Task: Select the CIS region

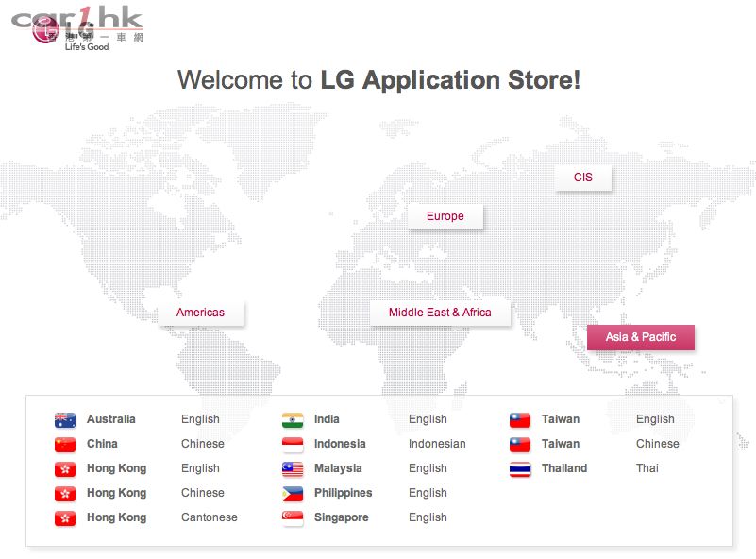Action: pyautogui.click(x=583, y=178)
